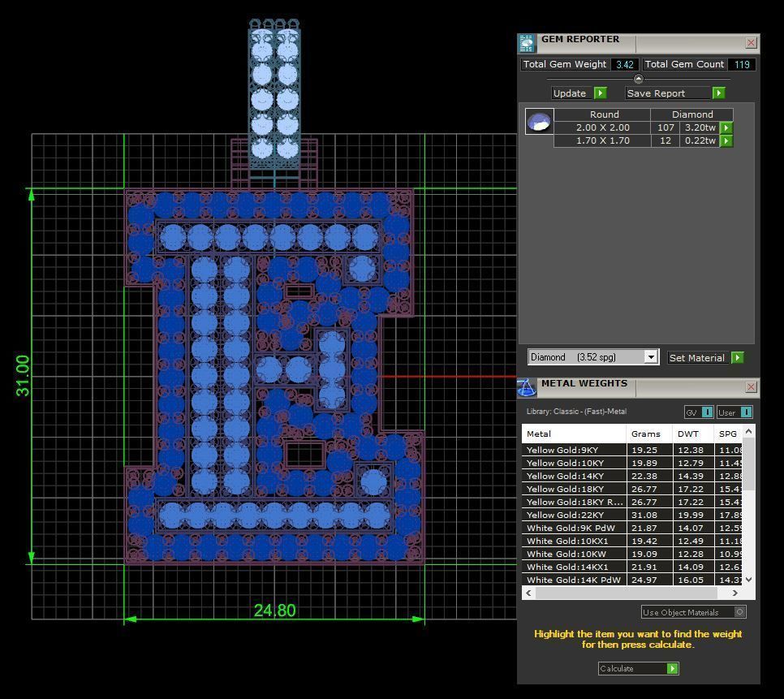
Task: Click the right arrow of horizontal scrollbar
Action: [x=734, y=593]
